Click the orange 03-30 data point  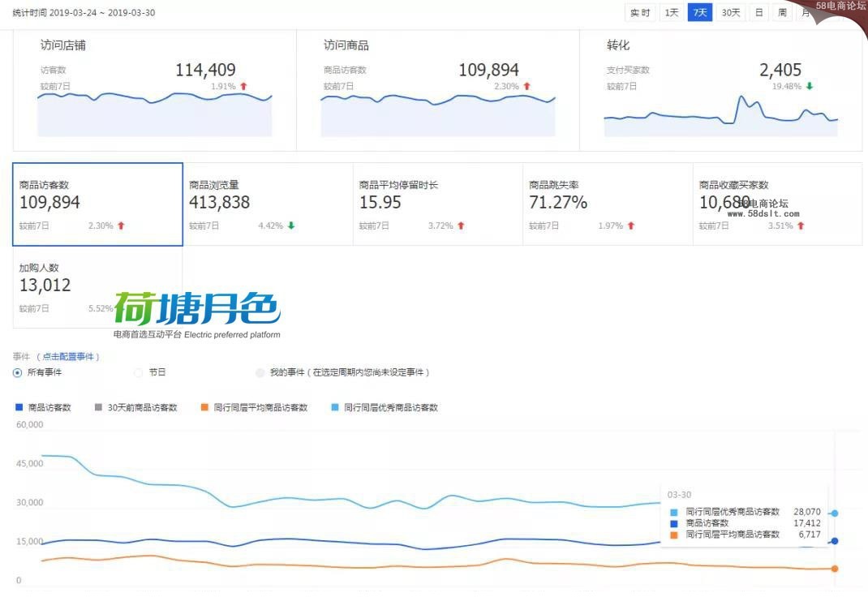(x=835, y=569)
